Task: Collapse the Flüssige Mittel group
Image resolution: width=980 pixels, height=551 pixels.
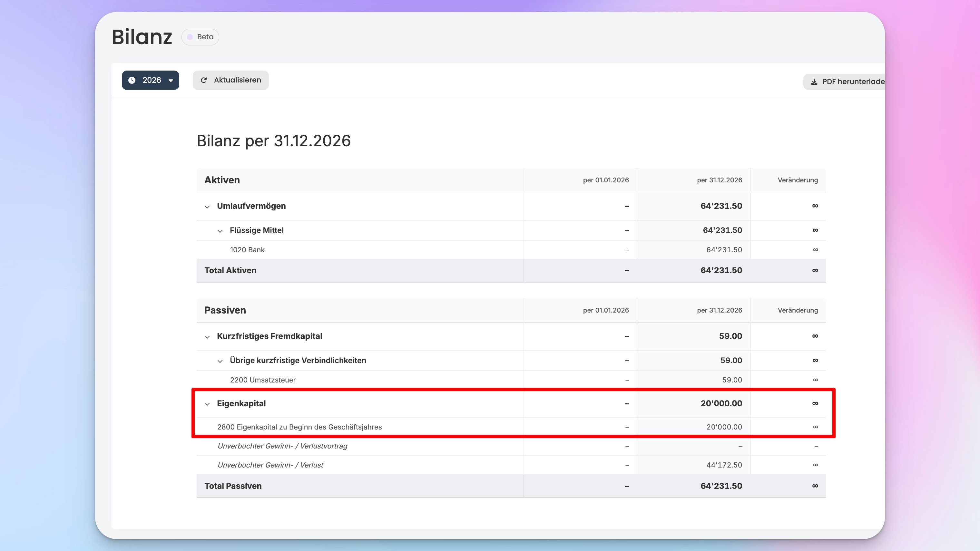Action: [x=220, y=231]
